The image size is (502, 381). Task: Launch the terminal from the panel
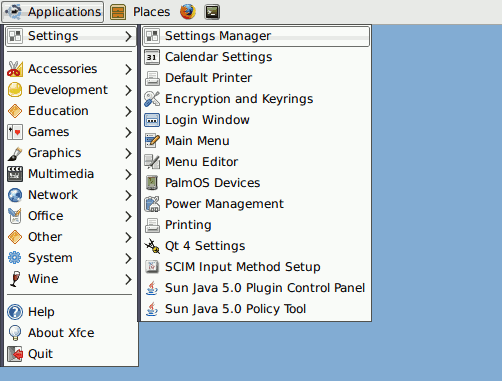[x=212, y=12]
